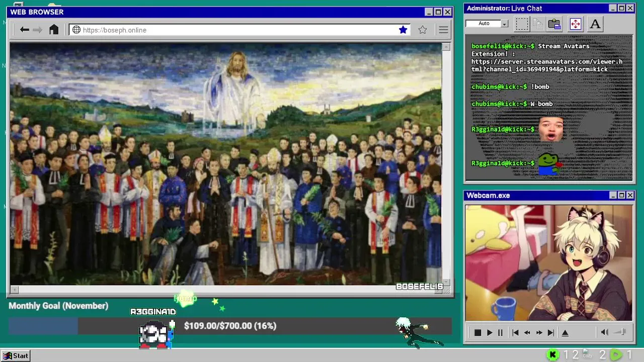Play the Webcam.exe video
Viewport: 644px width, 362px height.
coord(489,332)
